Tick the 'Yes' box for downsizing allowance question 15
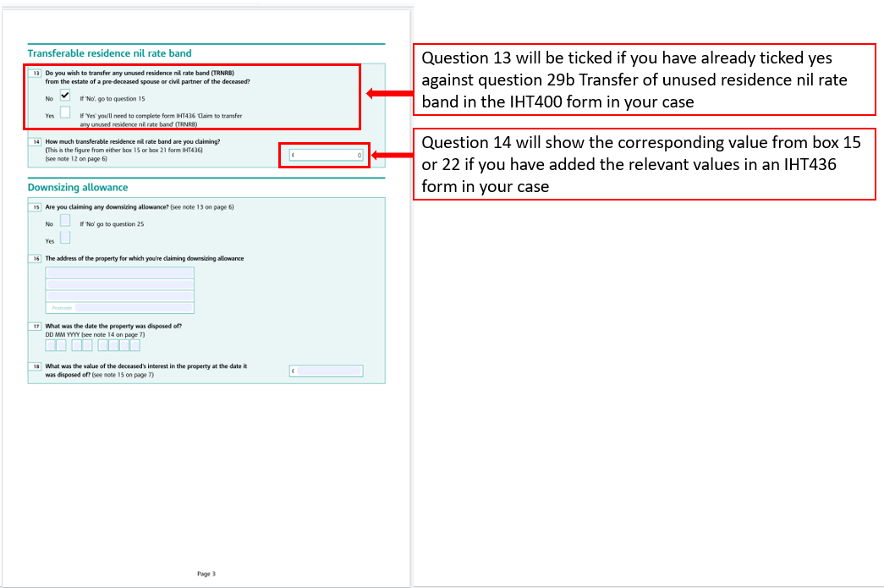The image size is (884, 588). pos(65,239)
